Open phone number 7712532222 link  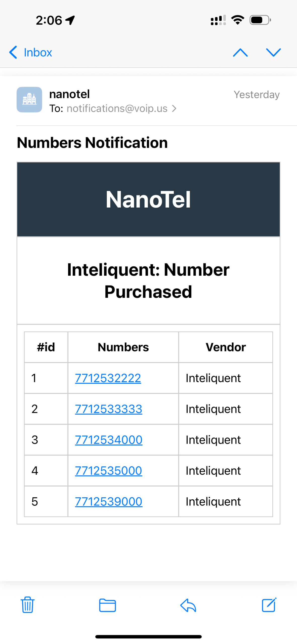click(108, 378)
